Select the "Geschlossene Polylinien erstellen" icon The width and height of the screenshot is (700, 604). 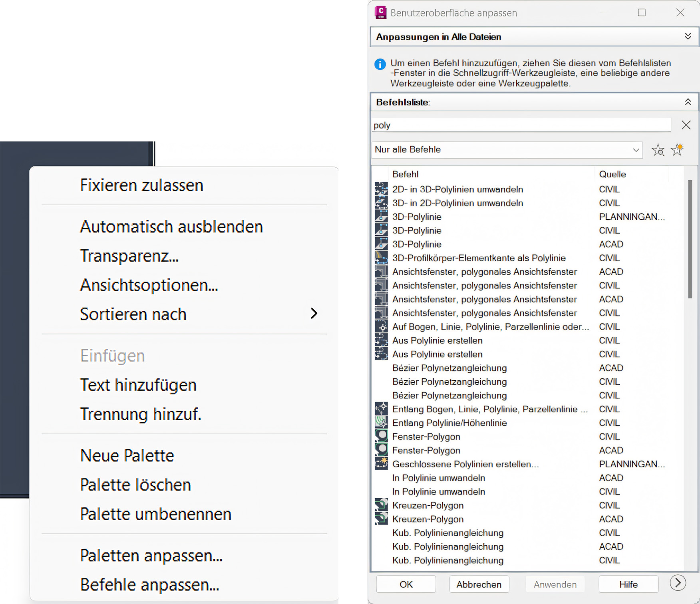pyautogui.click(x=381, y=464)
